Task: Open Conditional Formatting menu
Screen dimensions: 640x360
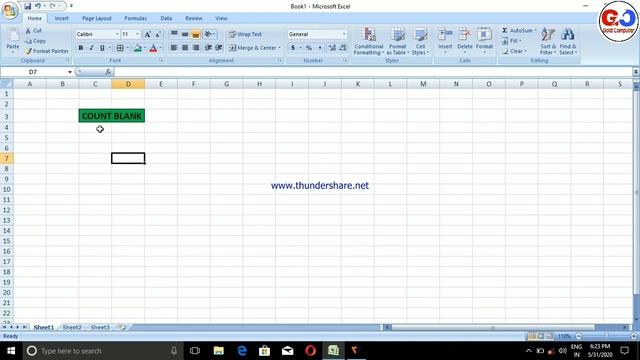Action: coord(369,41)
